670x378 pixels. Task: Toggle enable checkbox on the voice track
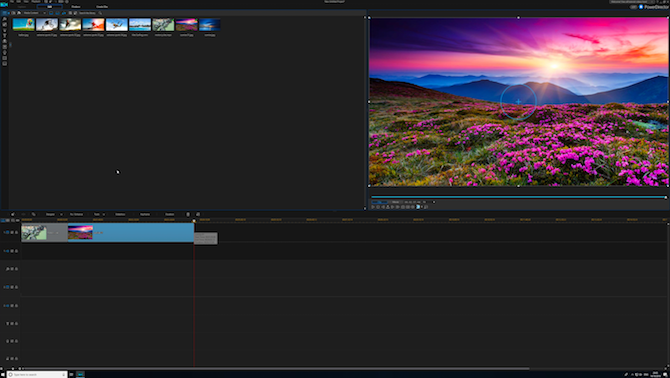pyautogui.click(x=12, y=341)
